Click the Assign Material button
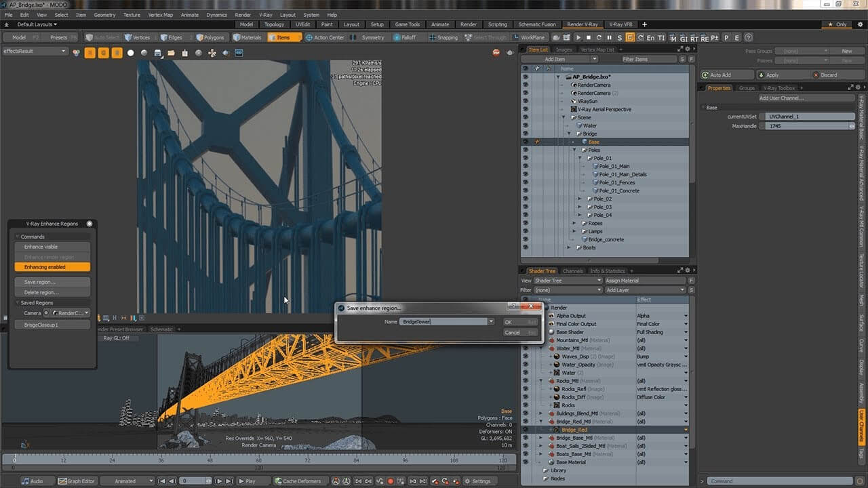 (644, 281)
